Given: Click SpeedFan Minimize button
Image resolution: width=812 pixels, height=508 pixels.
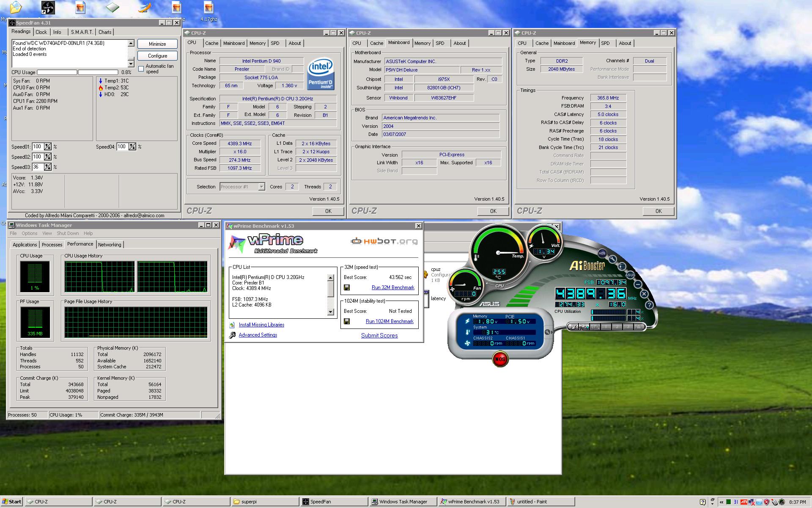Looking at the screenshot, I should (157, 44).
